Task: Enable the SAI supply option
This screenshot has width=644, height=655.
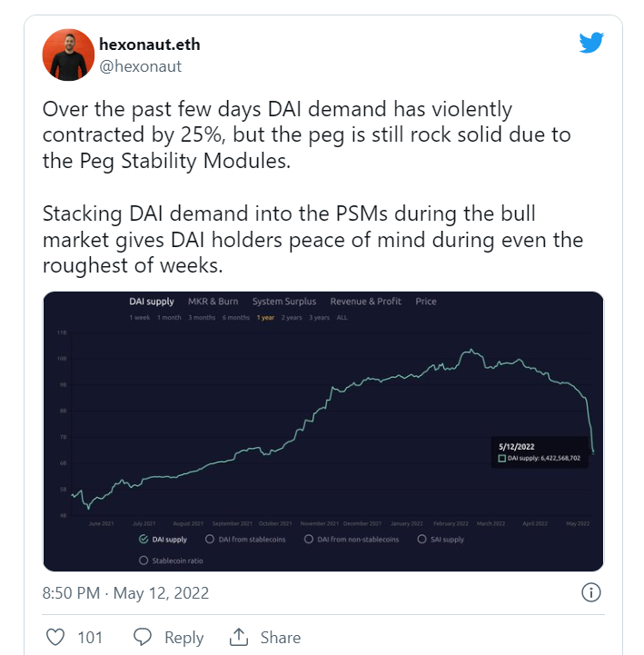Action: point(421,540)
